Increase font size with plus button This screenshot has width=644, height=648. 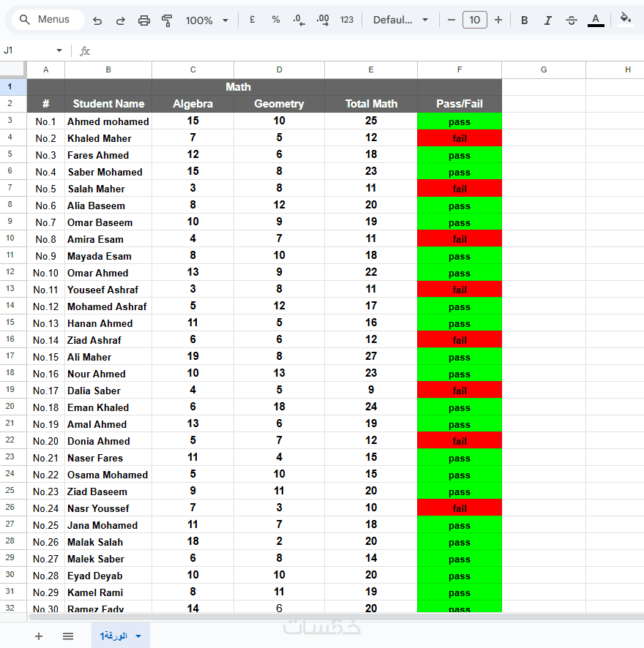tap(498, 20)
